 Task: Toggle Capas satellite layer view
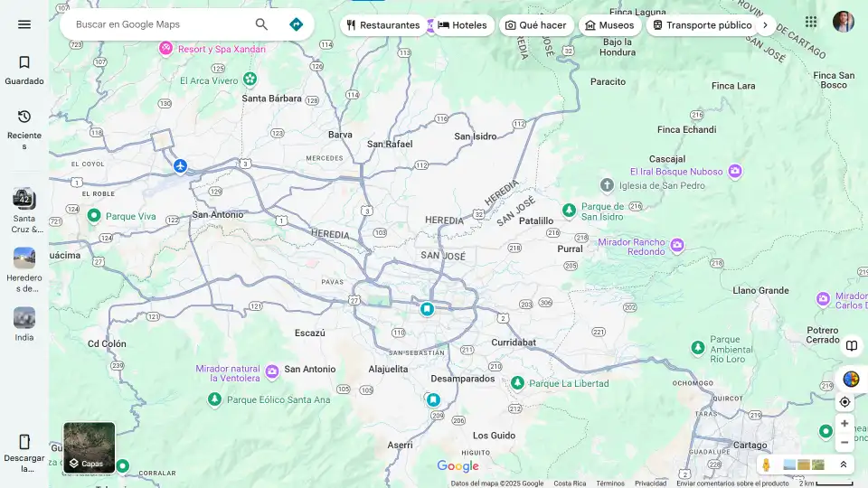90,447
